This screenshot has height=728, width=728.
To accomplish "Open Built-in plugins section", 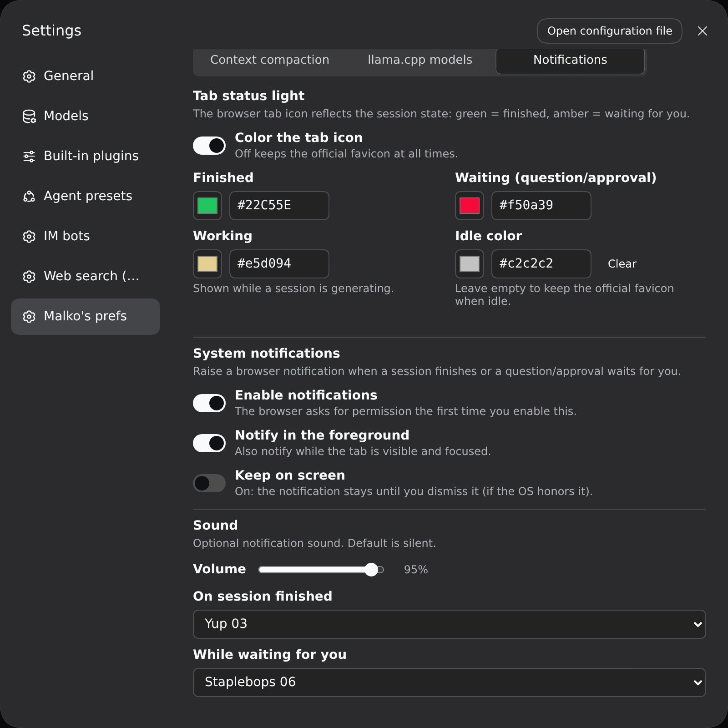I will point(86,156).
